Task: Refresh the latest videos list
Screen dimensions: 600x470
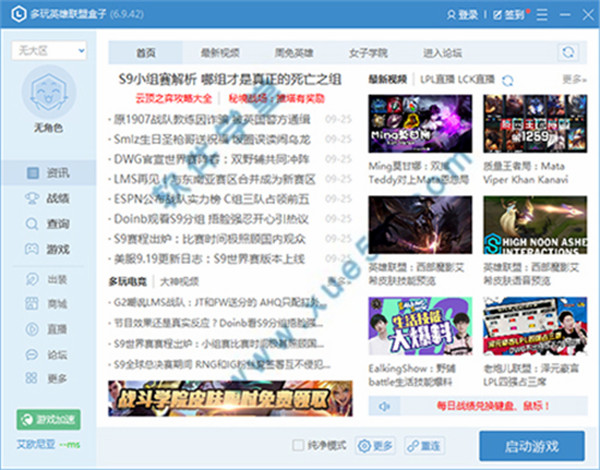Action: tap(507, 80)
